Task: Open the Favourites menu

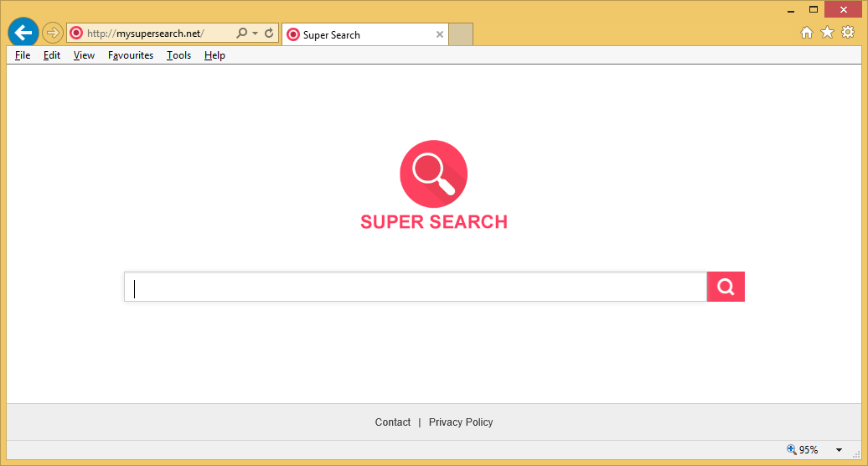Action: pos(131,55)
